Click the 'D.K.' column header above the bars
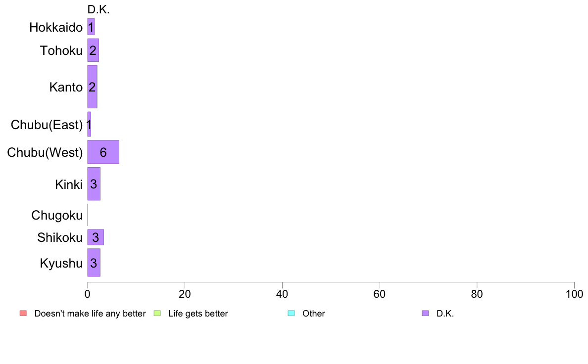 click(98, 10)
